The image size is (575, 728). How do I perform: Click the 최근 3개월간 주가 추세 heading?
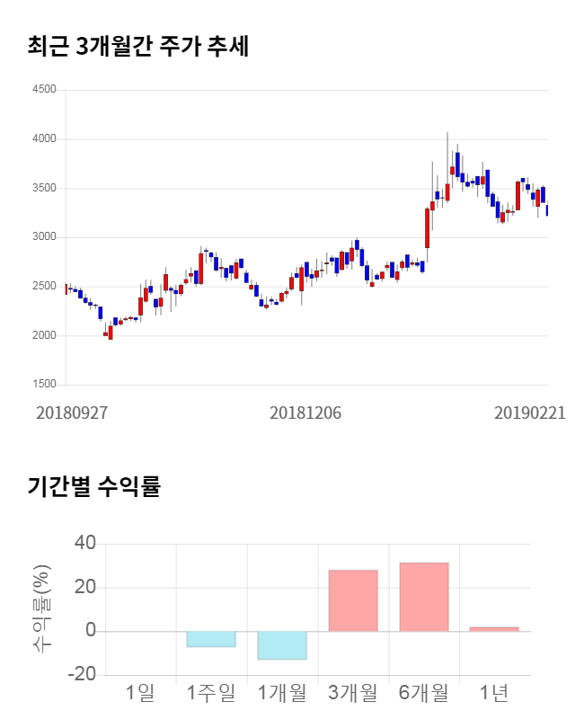click(x=138, y=47)
